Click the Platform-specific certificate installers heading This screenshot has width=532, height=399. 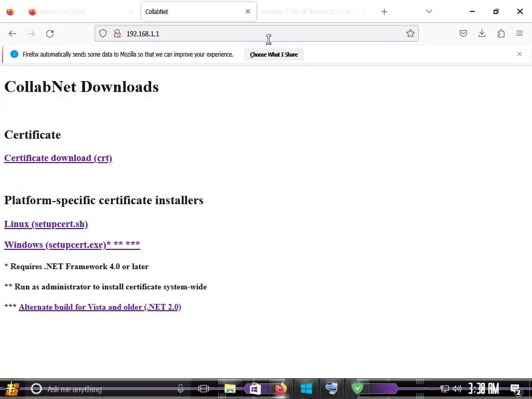[x=104, y=200]
